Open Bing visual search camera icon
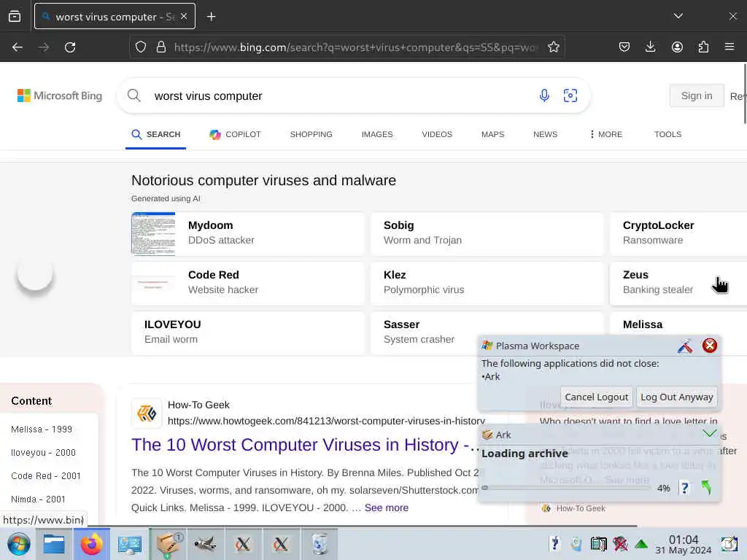 [570, 96]
